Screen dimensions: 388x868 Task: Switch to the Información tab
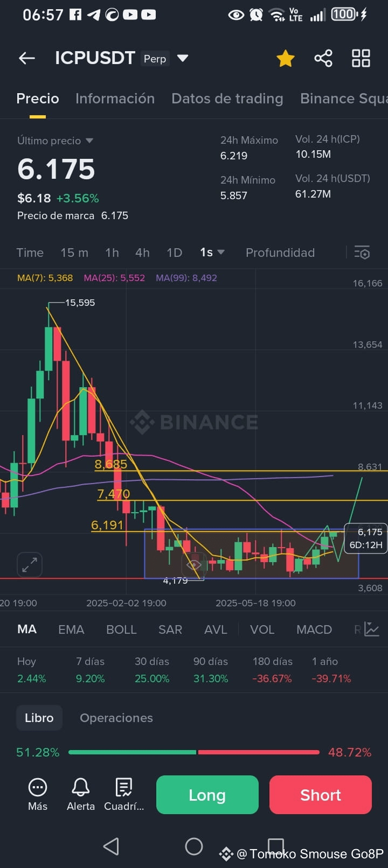tap(115, 99)
